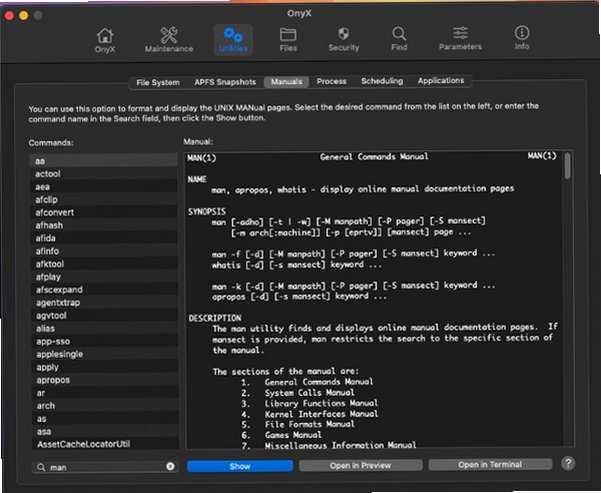Click 'Kernel Interfaces Manual' section line
Screen dimensions: 601x493
pyautogui.click(x=321, y=414)
